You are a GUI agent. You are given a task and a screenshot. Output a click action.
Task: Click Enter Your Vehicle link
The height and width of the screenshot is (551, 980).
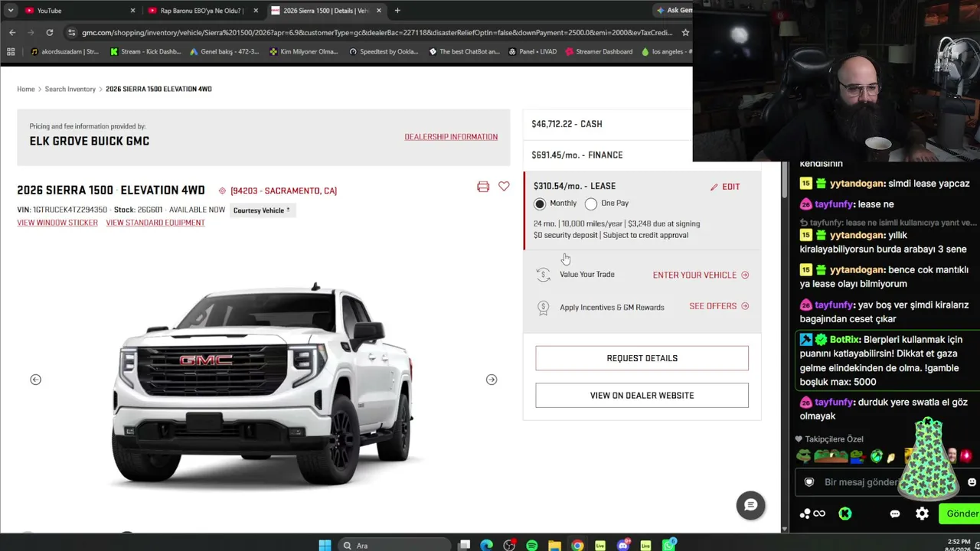click(x=701, y=275)
